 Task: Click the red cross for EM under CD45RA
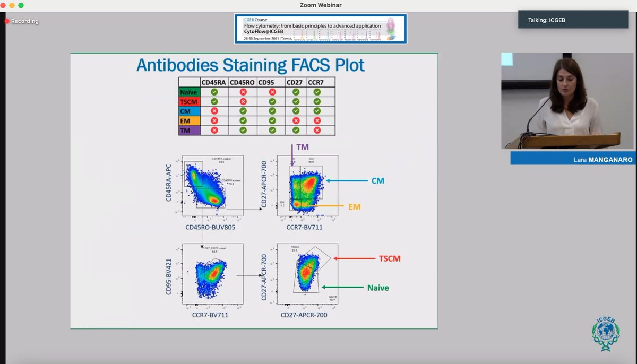[x=214, y=120]
